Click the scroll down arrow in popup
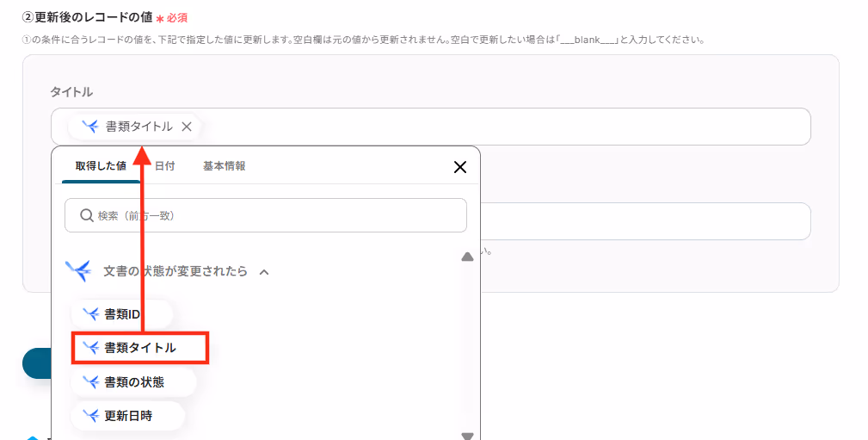Image resolution: width=868 pixels, height=440 pixels. (467, 436)
